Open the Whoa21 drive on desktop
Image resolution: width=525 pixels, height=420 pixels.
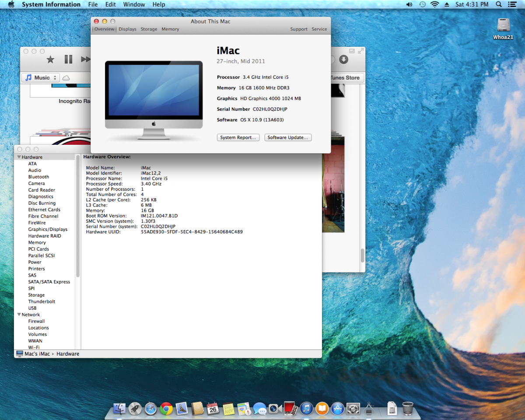tap(503, 25)
